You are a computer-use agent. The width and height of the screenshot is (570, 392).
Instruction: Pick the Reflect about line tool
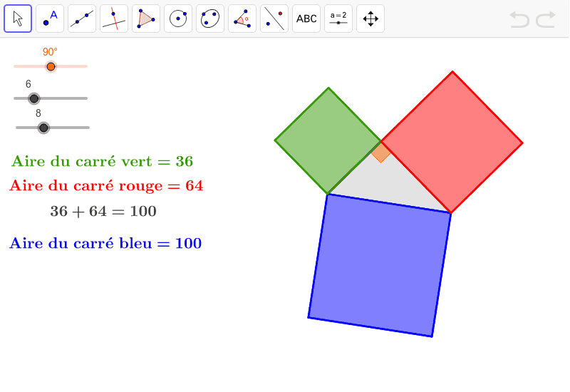click(x=274, y=19)
